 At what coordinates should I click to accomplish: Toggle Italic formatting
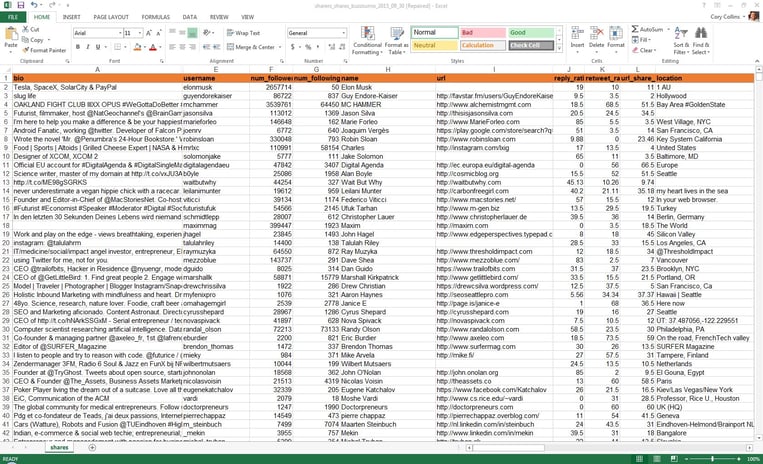(x=88, y=47)
